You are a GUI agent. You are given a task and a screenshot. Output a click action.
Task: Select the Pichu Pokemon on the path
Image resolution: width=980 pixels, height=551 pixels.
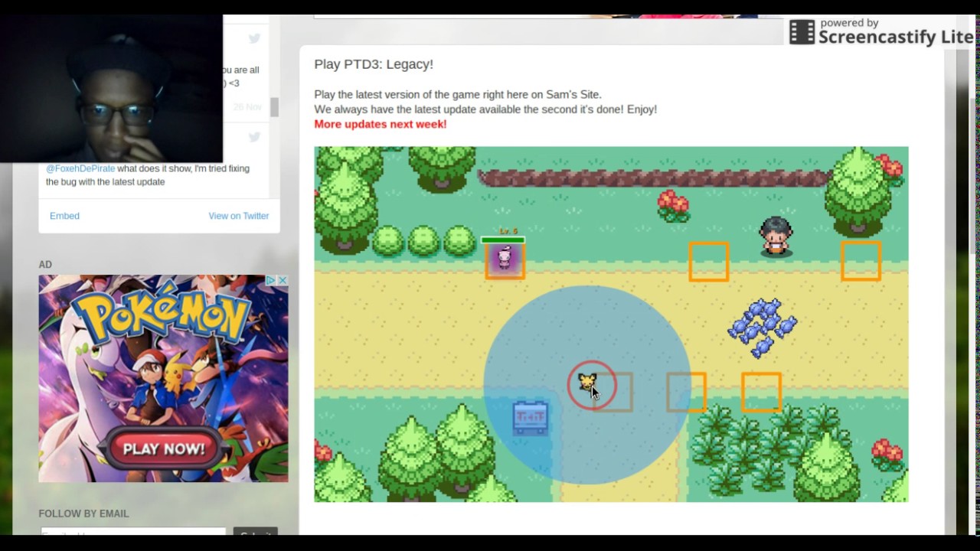tap(586, 383)
